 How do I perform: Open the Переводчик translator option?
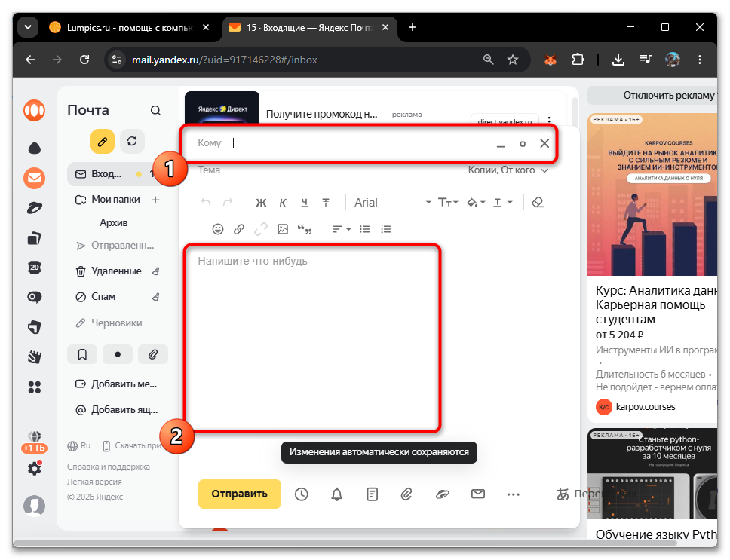pos(597,494)
